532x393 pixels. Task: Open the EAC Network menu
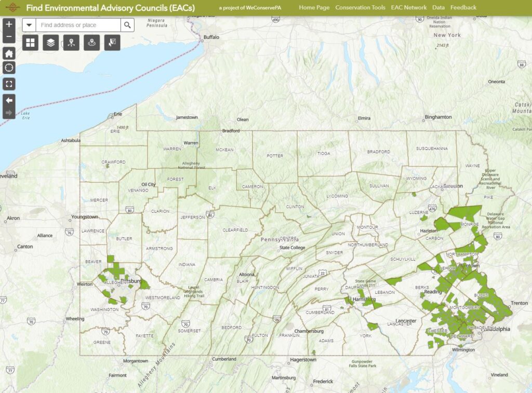[409, 7]
